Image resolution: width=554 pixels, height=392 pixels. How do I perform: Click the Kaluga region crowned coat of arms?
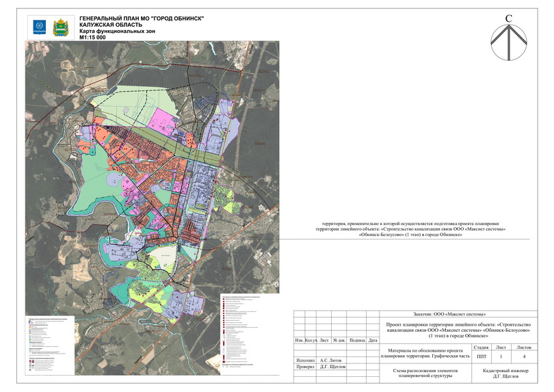click(x=62, y=28)
